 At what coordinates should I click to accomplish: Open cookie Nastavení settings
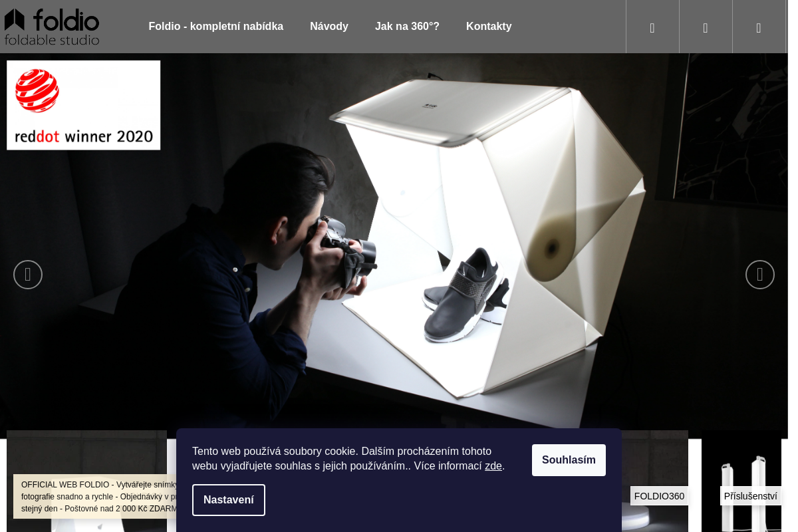click(x=229, y=500)
